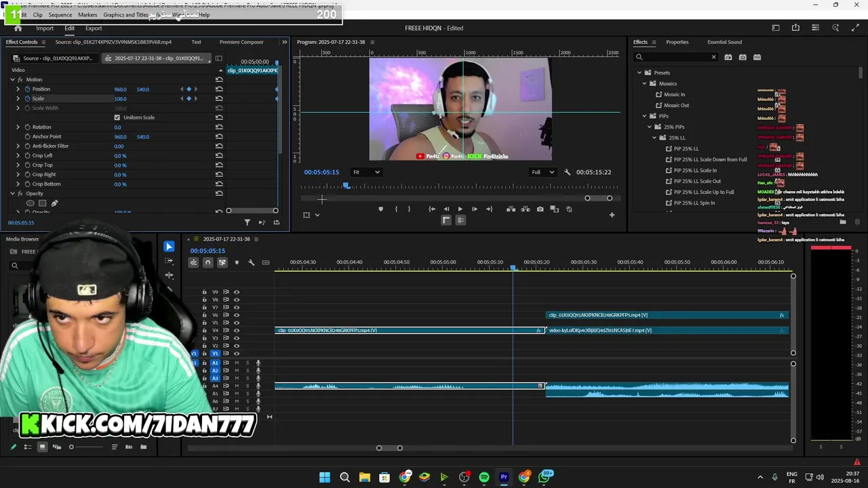Click the Home icon
868x488 pixels.
18,28
